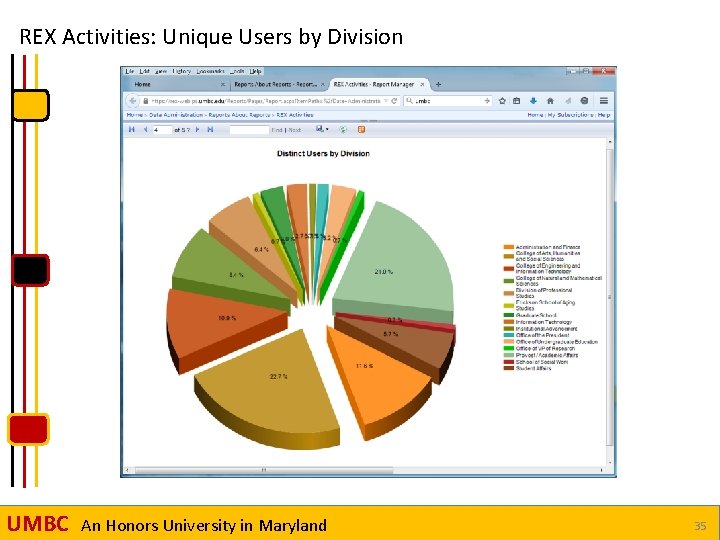Click Home link at top right of report page
Screen dimensions: 720x540
click(535, 115)
